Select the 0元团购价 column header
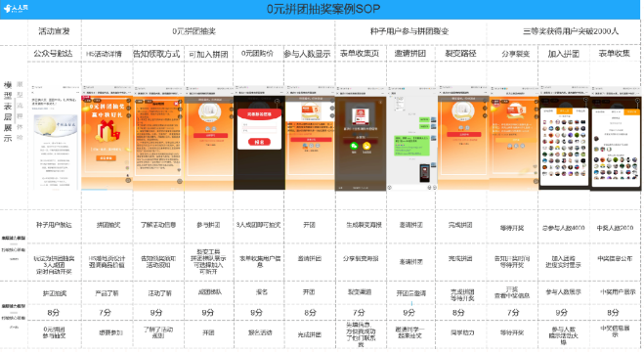 click(x=257, y=54)
